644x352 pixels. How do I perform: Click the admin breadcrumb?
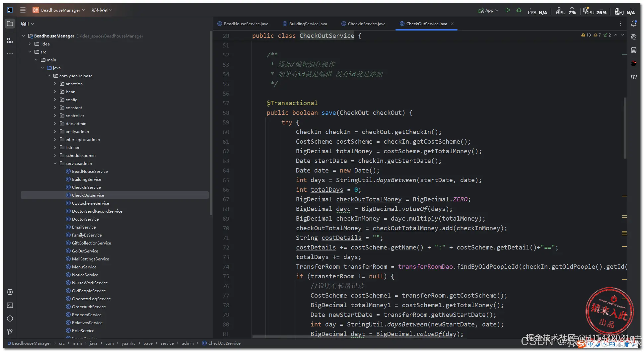point(188,343)
